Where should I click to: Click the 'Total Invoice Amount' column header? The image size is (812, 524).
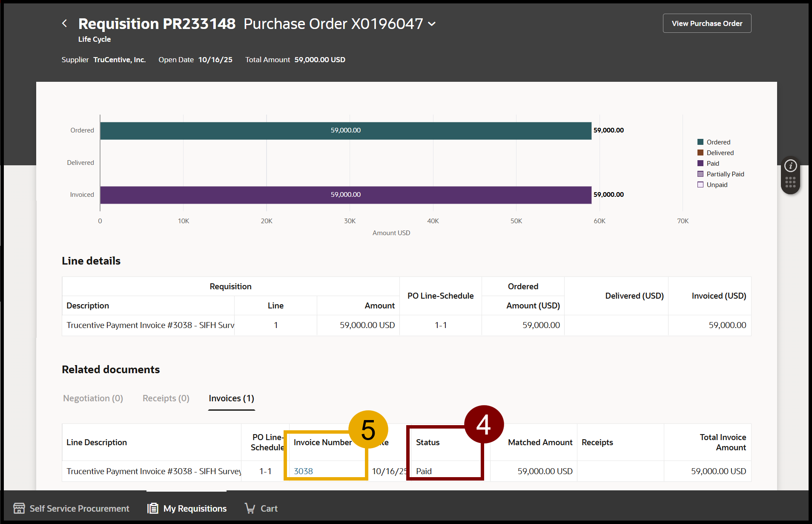coord(723,442)
